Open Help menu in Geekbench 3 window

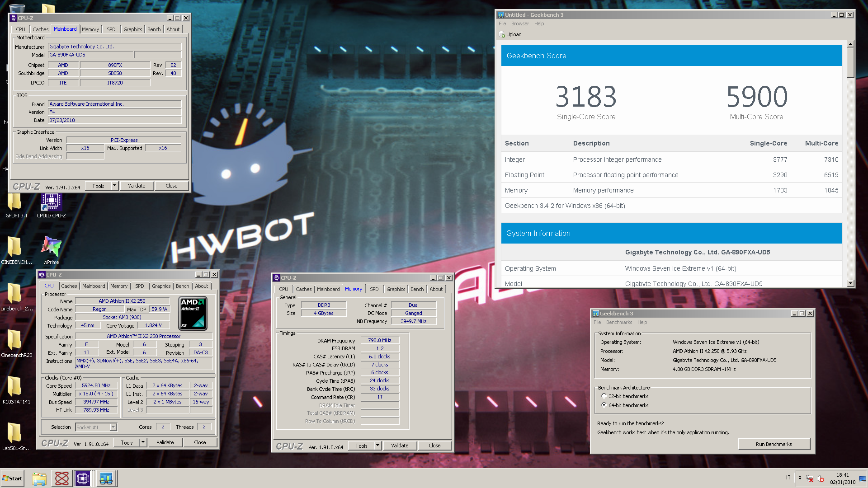642,322
